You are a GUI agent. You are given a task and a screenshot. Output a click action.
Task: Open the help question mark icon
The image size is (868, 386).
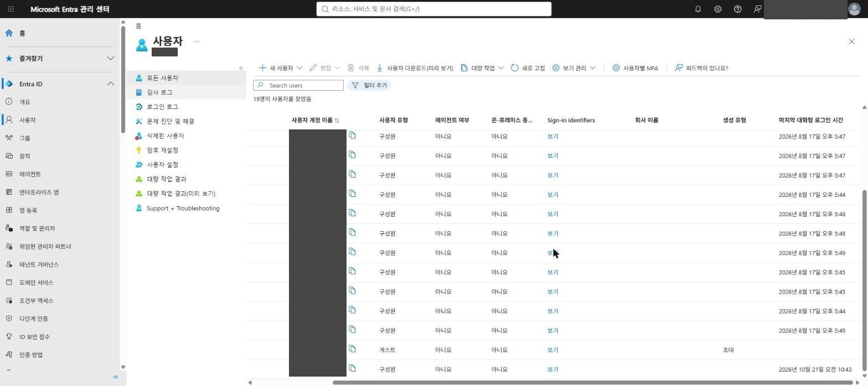[737, 9]
